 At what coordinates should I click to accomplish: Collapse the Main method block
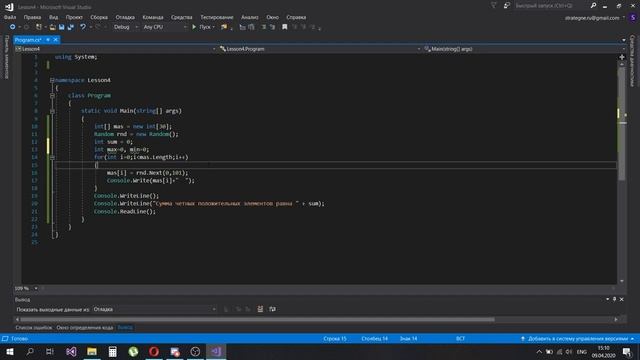coord(52,111)
